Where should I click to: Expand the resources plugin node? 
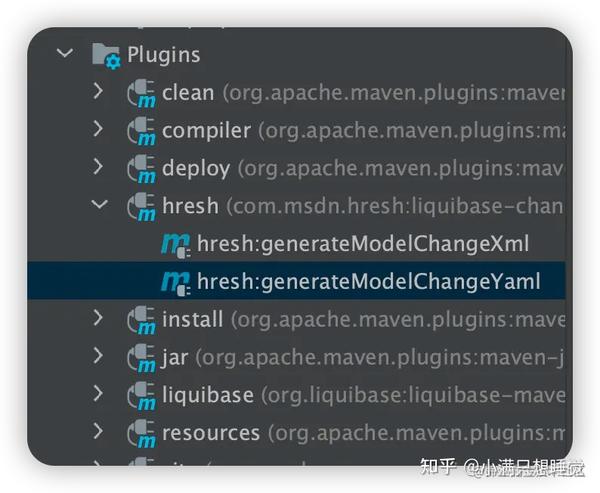click(x=98, y=433)
